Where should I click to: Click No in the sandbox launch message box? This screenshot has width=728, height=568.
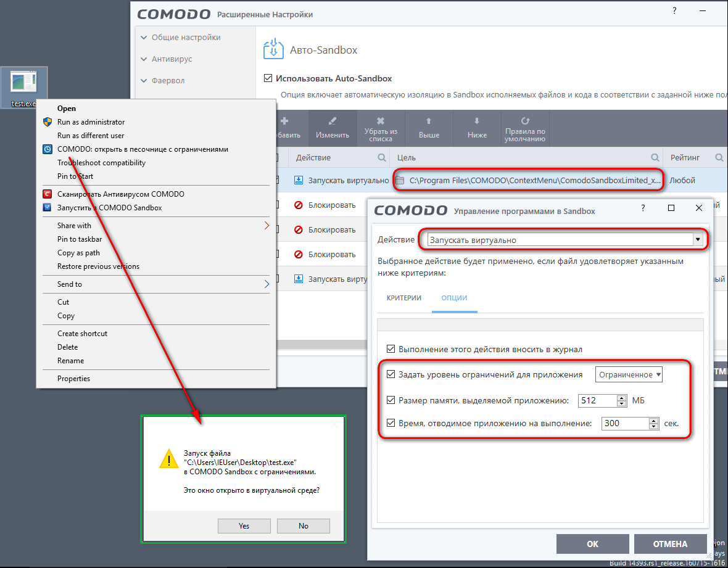point(304,526)
